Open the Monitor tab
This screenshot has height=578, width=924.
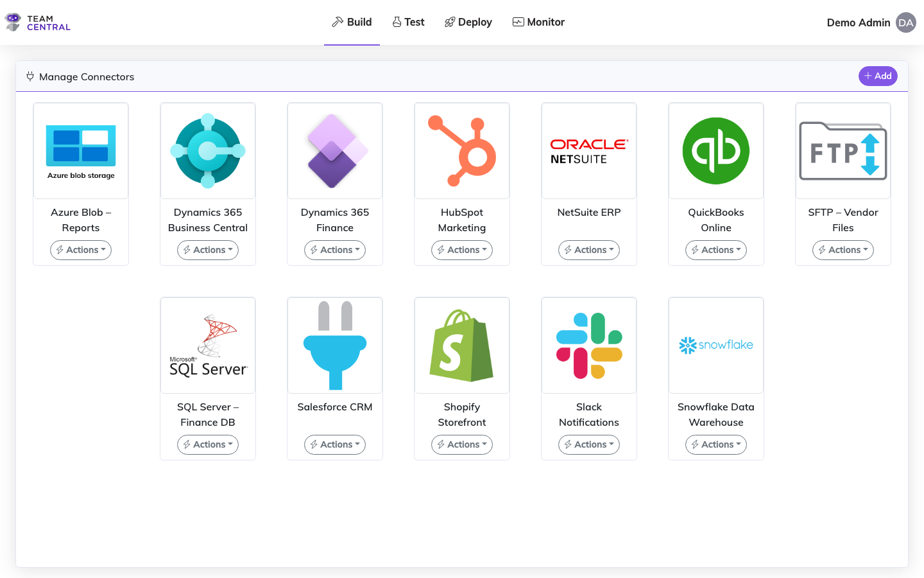pyautogui.click(x=538, y=22)
